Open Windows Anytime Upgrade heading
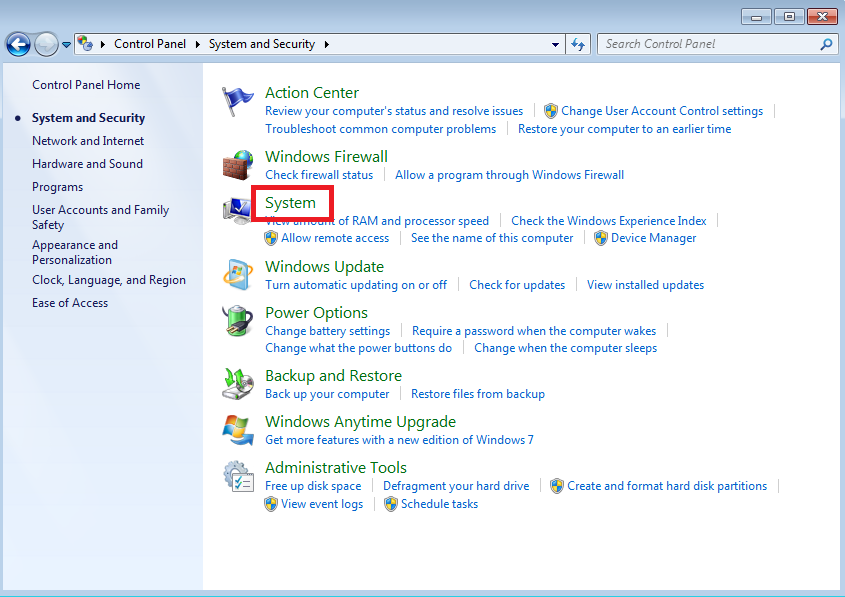 (361, 422)
